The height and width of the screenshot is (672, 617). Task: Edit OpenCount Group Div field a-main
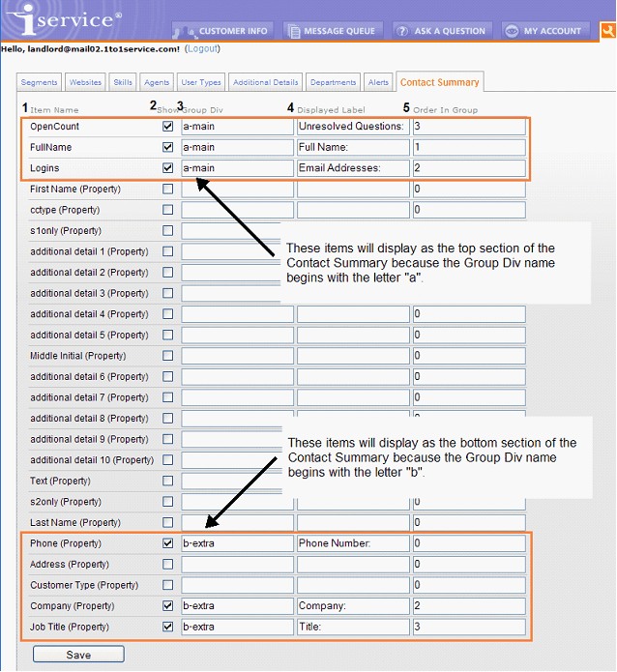238,127
